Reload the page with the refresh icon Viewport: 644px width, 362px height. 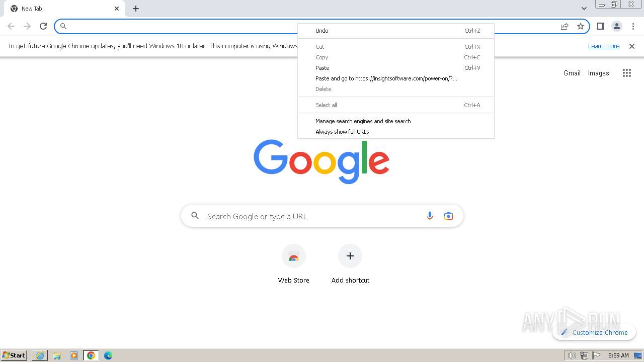(x=43, y=26)
